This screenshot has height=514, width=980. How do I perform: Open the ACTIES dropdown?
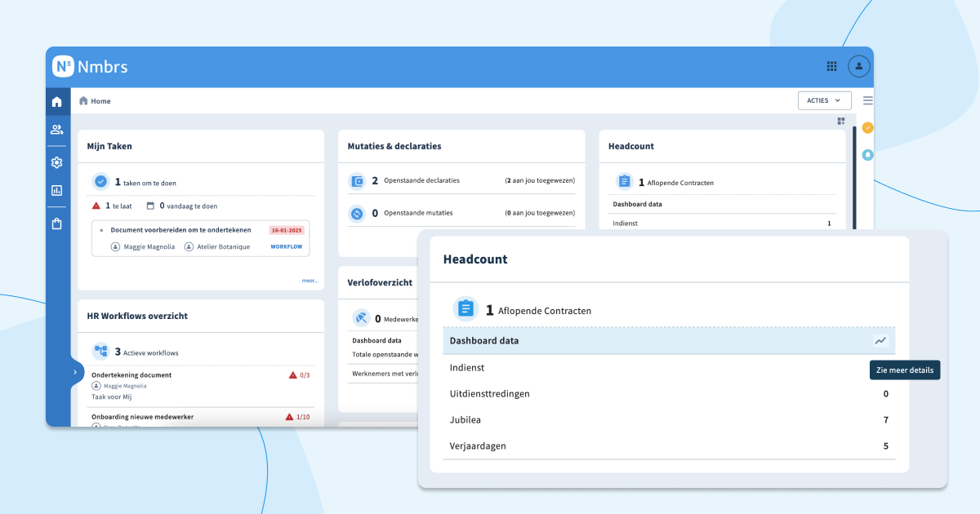824,100
